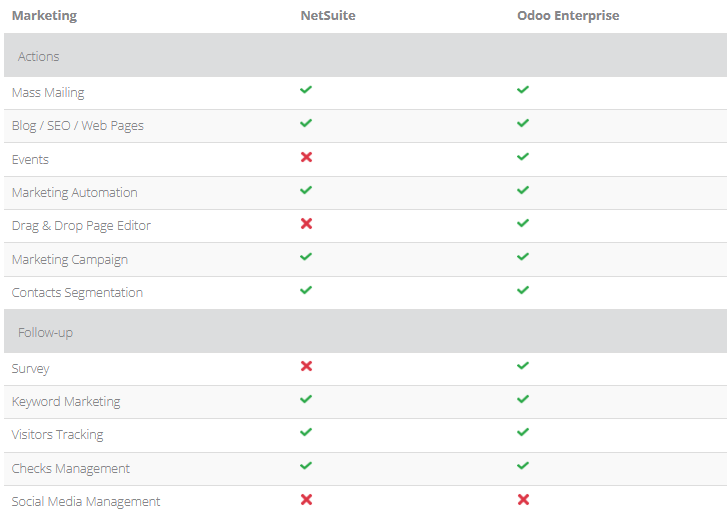Click NetSuite red X for Drag & Drop Editor
727x519 pixels.
pyautogui.click(x=306, y=224)
